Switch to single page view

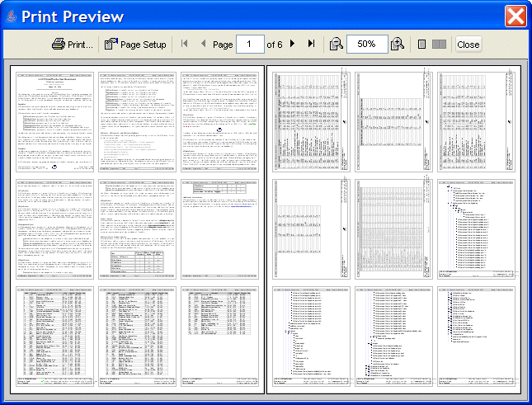coord(421,45)
